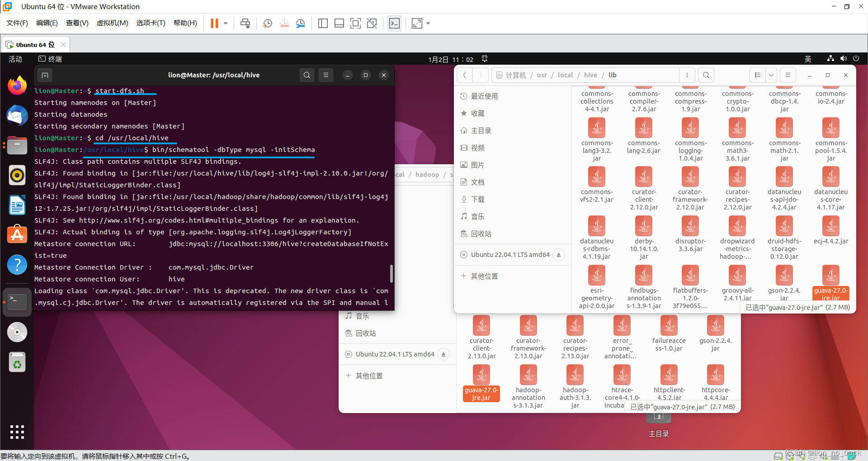This screenshot has height=461, width=868.
Task: Select the derby-10.14.1.0.jar file
Action: pyautogui.click(x=644, y=237)
